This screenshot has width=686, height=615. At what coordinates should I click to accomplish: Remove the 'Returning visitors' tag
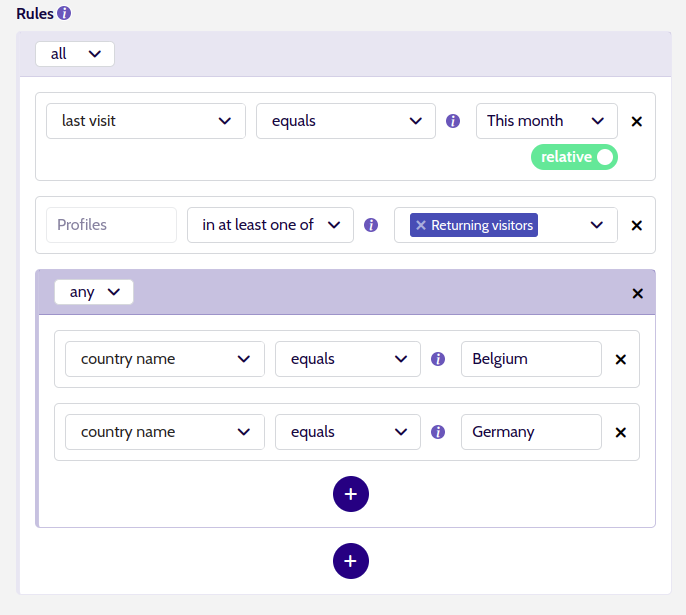point(421,225)
